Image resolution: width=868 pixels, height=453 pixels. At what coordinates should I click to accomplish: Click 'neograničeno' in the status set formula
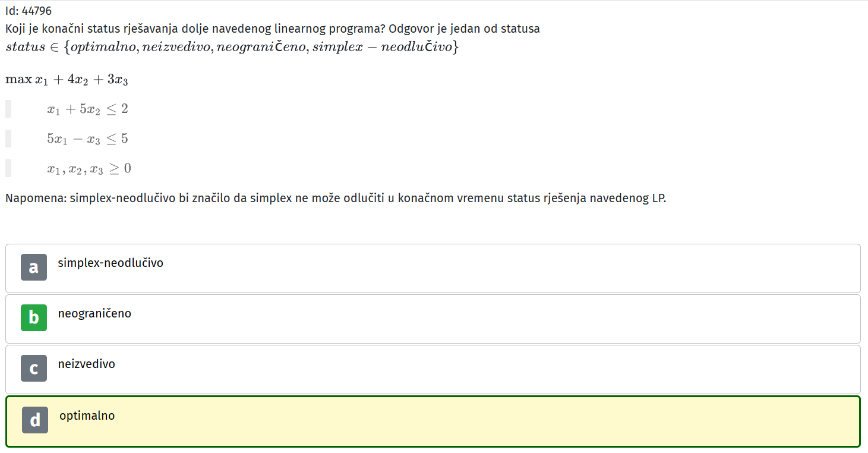[260, 47]
